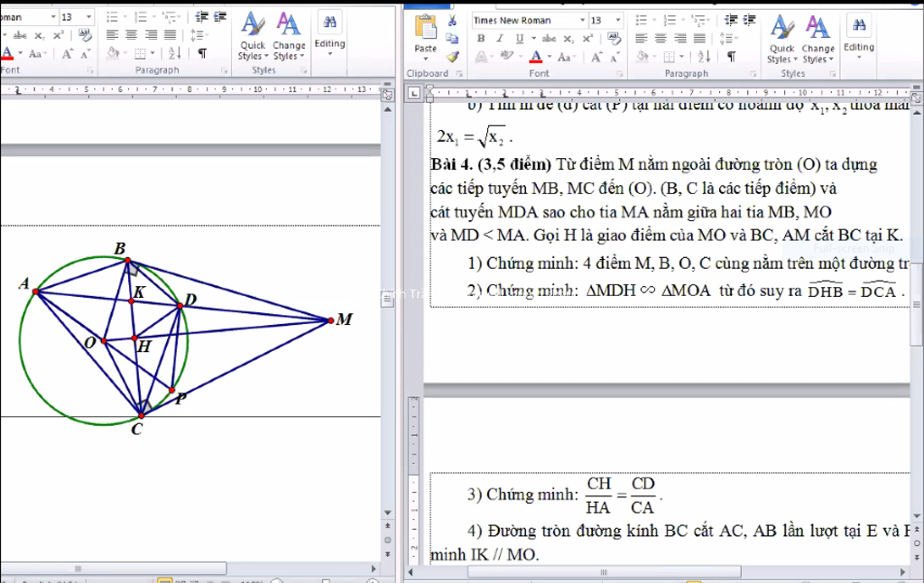924x583 pixels.
Task: Toggle Show/Hide paragraph marks in right window
Action: [x=731, y=57]
